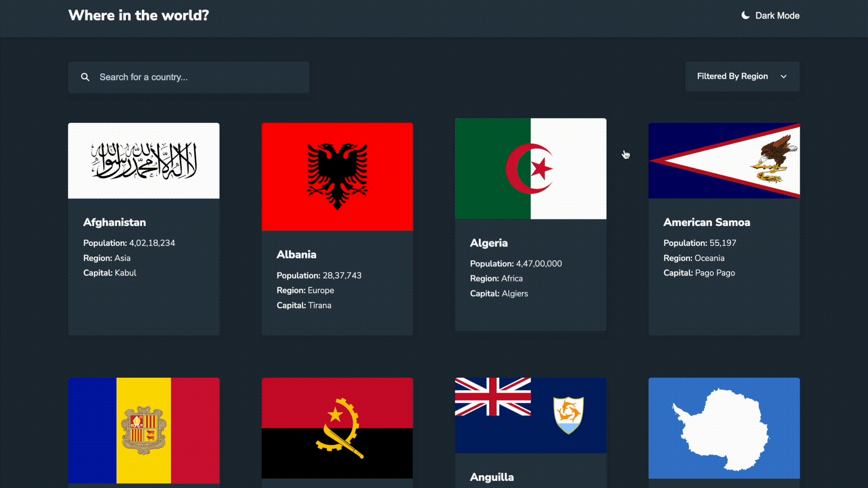Open the Andorra flag image
This screenshot has width=868, height=488.
pos(144,430)
